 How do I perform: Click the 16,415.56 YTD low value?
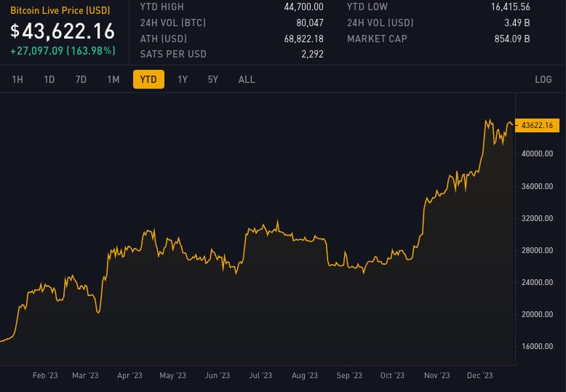511,7
